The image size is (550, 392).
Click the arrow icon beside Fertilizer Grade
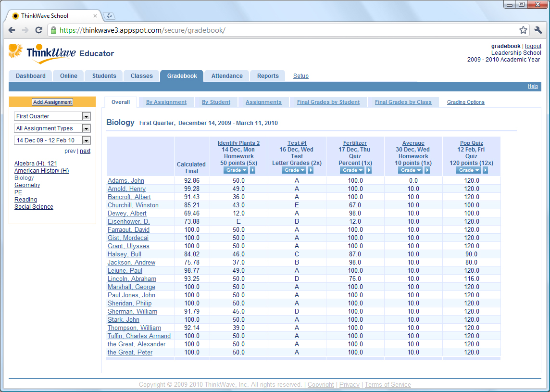point(369,170)
